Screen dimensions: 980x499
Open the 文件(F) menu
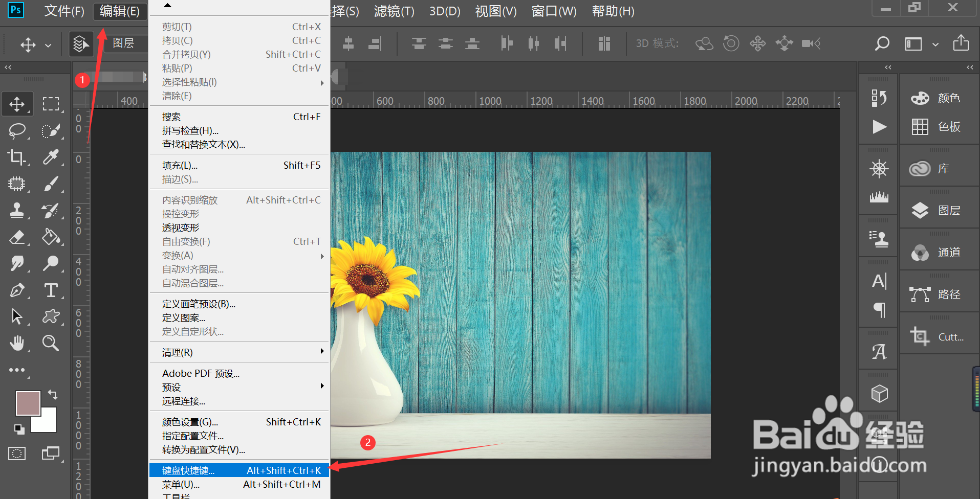click(x=64, y=11)
